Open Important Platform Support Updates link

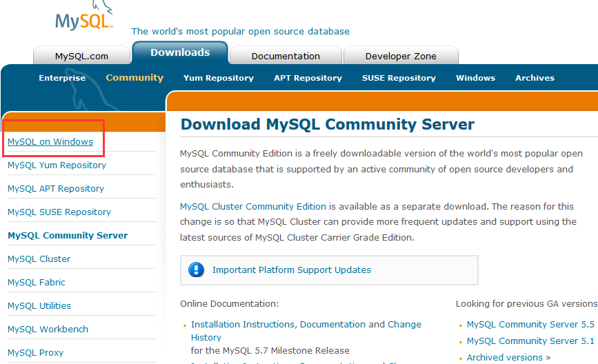point(291,270)
